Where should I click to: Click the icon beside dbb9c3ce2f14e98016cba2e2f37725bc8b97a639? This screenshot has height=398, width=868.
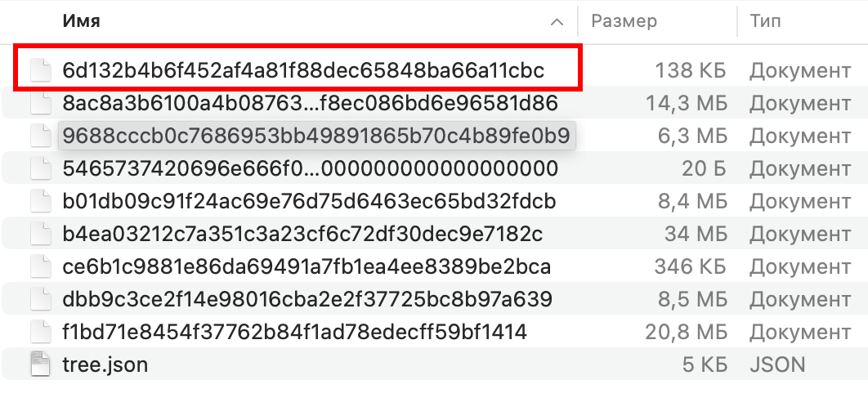(x=41, y=300)
